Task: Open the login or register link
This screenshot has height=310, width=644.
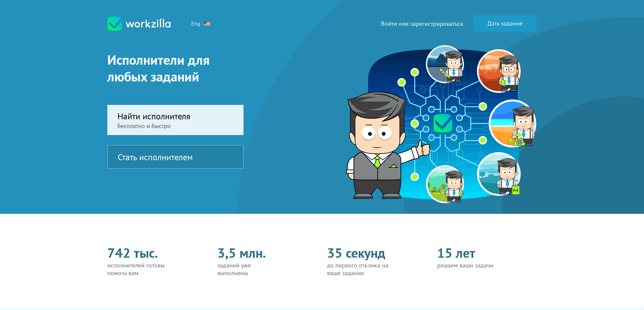Action: point(422,24)
